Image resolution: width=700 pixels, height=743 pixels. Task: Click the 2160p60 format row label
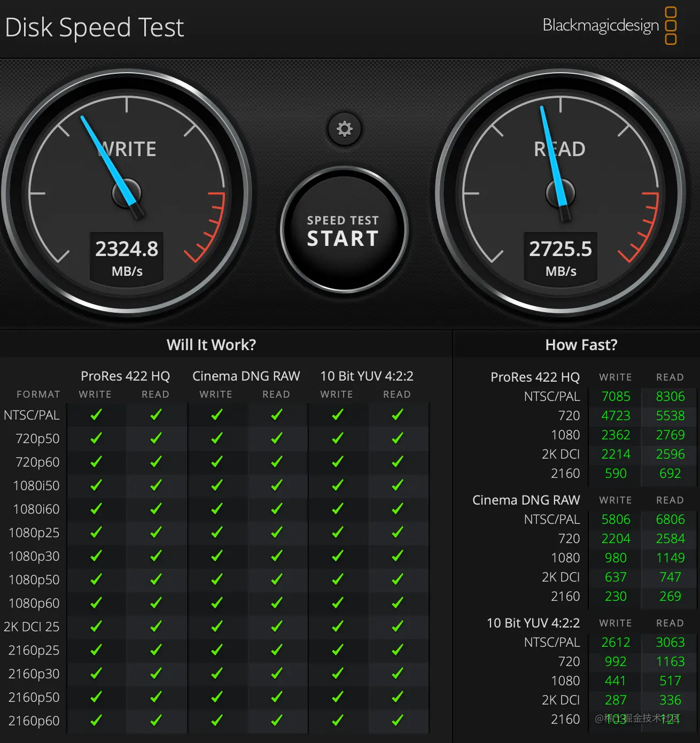pyautogui.click(x=34, y=721)
